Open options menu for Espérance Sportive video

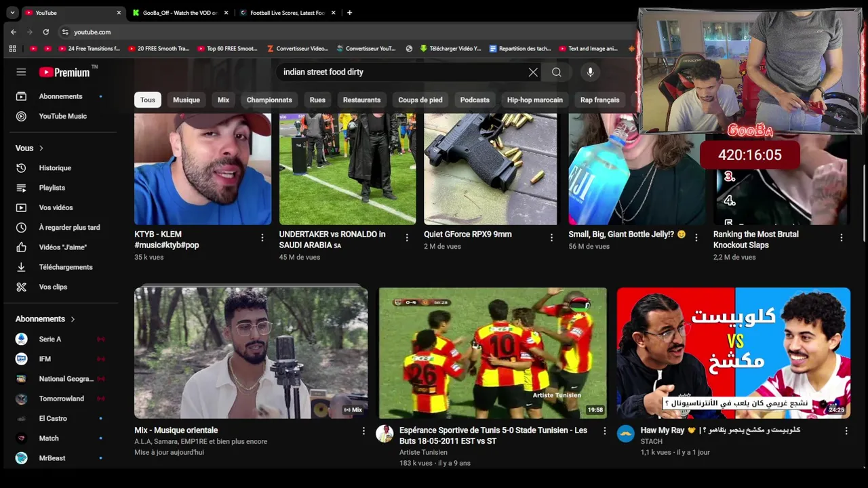click(x=605, y=431)
